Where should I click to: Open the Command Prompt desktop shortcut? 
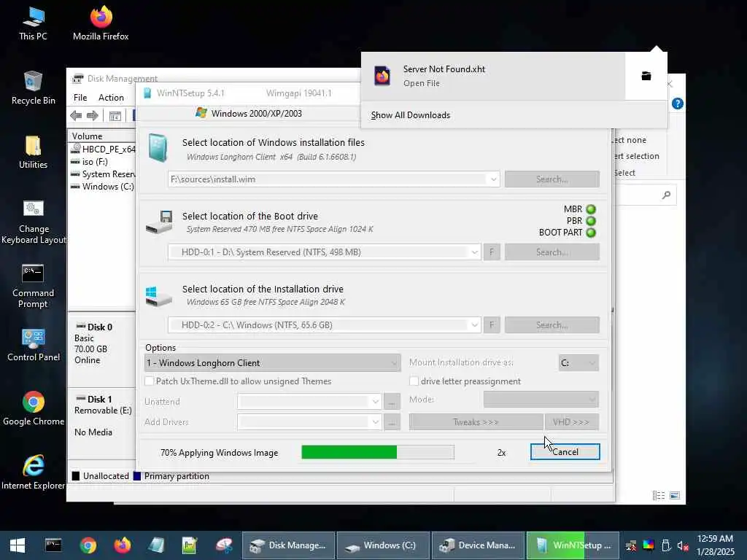[33, 286]
